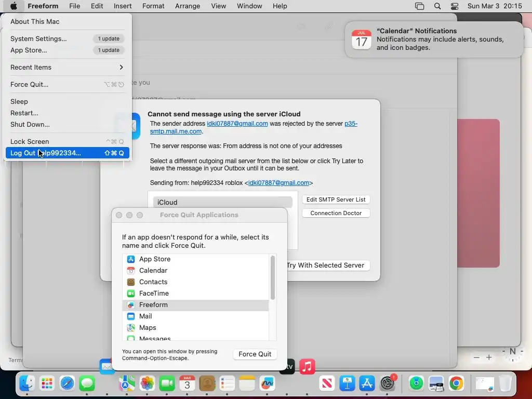The width and height of the screenshot is (532, 399).
Task: Open FaceTime from the Dock
Action: [x=167, y=383]
